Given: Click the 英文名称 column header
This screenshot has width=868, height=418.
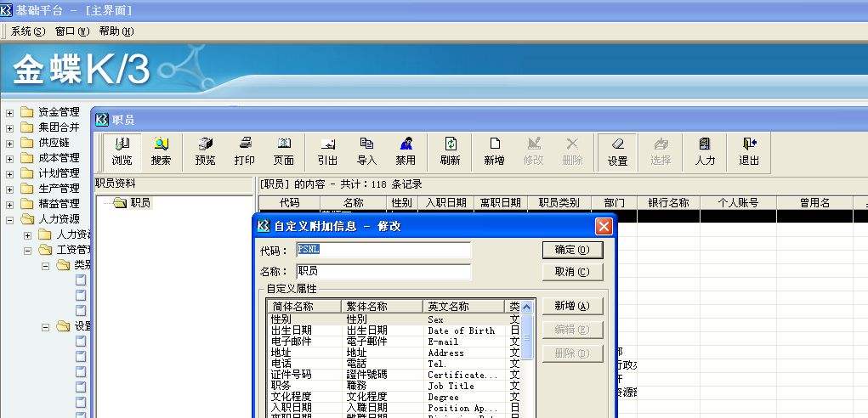Looking at the screenshot, I should (x=463, y=307).
